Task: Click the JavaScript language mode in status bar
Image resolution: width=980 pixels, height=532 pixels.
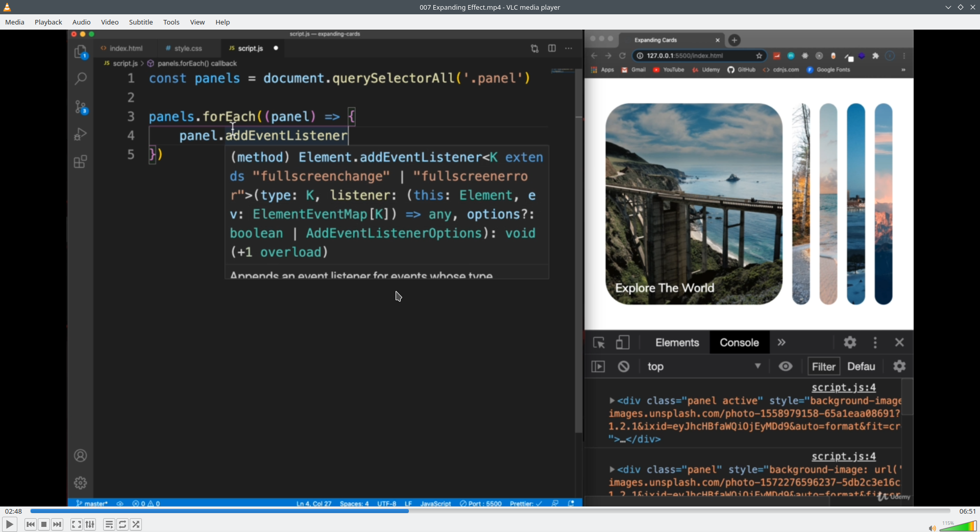Action: click(x=435, y=503)
